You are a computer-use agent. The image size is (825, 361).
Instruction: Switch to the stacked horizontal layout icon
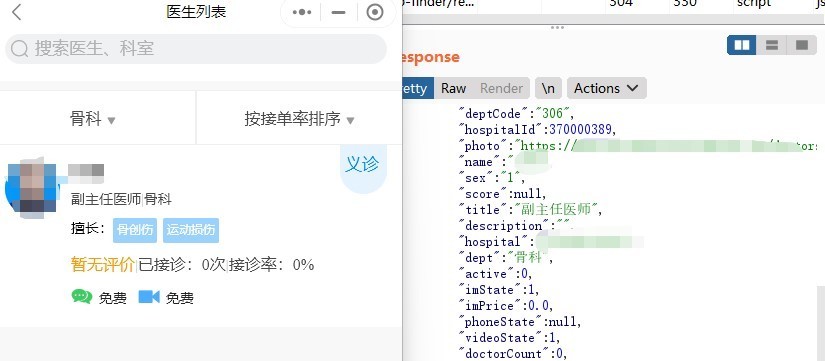coord(772,45)
